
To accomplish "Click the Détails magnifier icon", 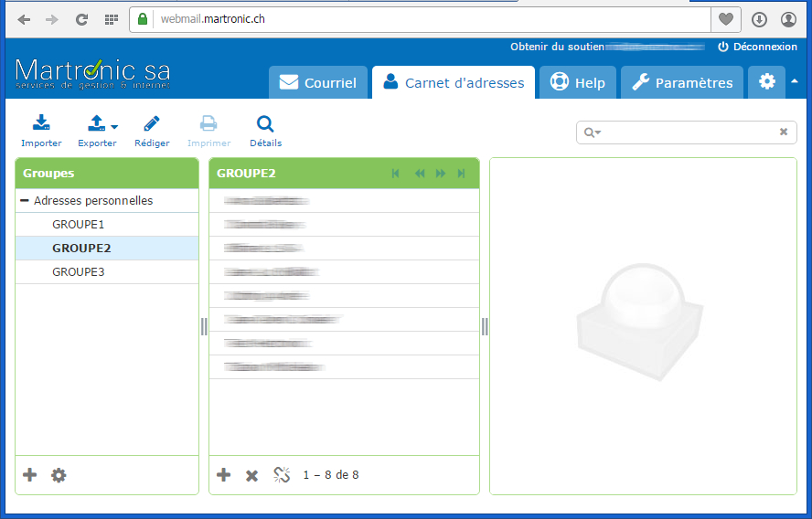I will coord(265,124).
